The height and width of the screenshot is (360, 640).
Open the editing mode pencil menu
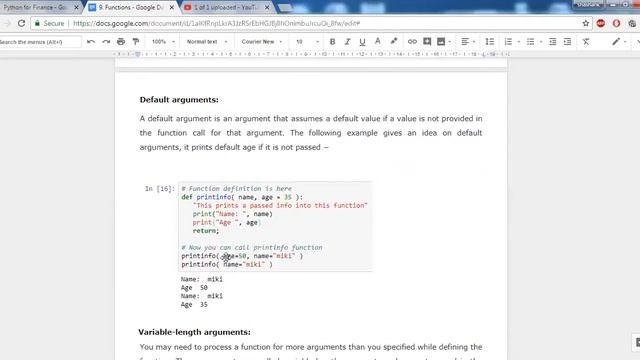coord(619,42)
